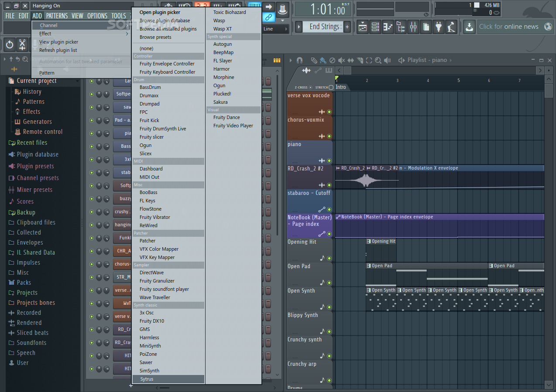Click the channel rack step graph icon
Image resolution: width=556 pixels, height=392 pixels.
point(276,60)
